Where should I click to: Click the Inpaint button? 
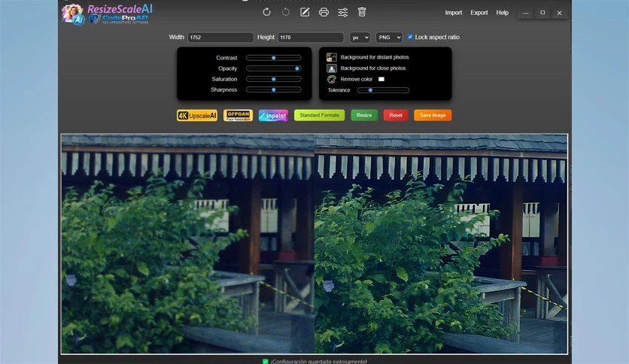click(273, 116)
